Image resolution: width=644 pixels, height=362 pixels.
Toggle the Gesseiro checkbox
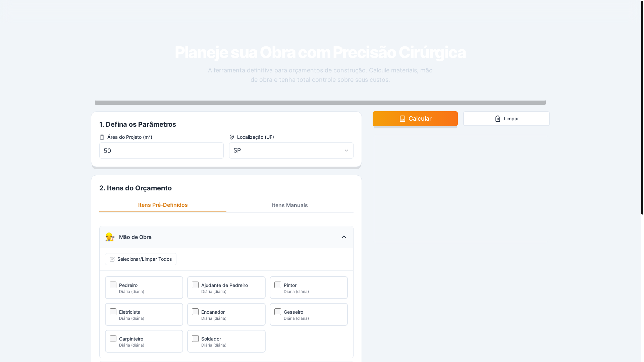tap(278, 312)
